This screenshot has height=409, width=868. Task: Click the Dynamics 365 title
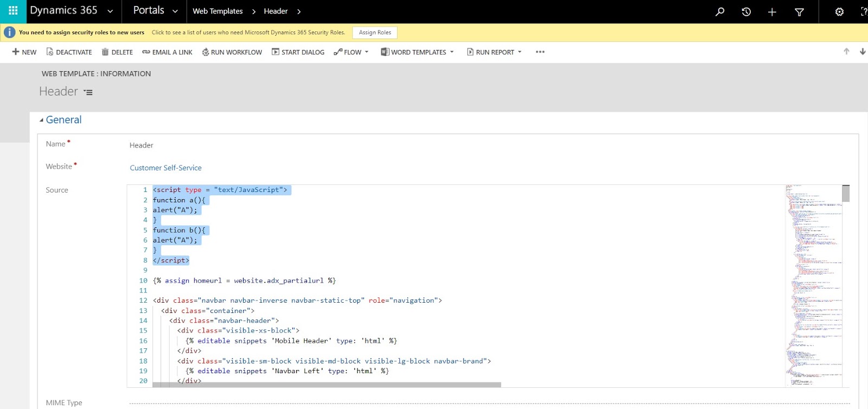coord(63,10)
